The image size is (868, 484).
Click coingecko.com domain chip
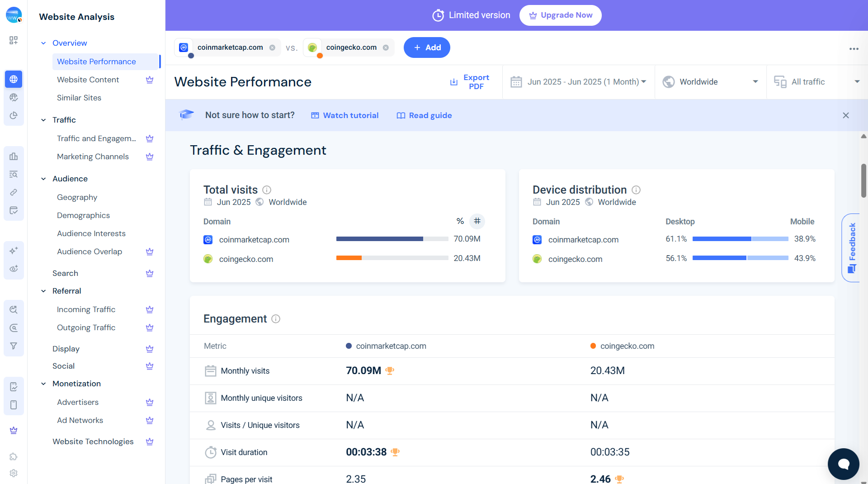point(349,47)
